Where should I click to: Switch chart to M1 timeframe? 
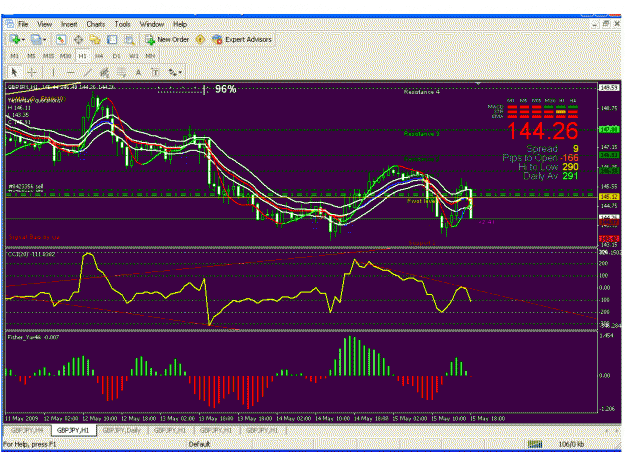point(14,56)
